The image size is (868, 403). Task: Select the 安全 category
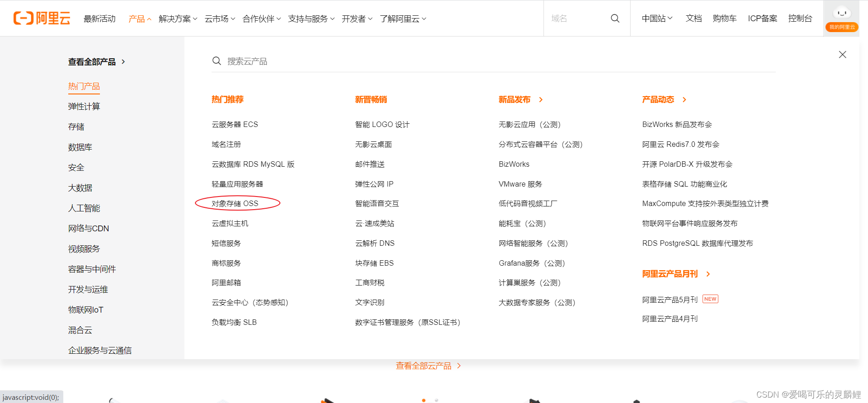pos(76,168)
